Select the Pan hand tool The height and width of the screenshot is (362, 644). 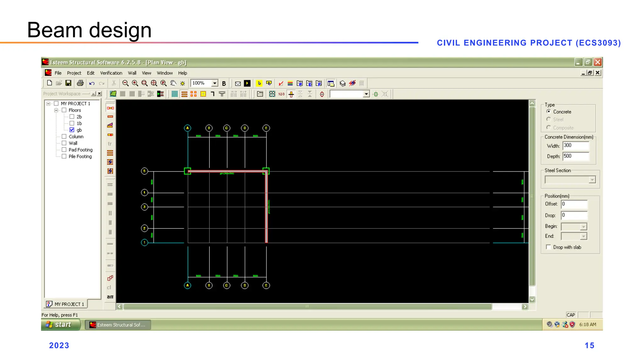pyautogui.click(x=173, y=83)
